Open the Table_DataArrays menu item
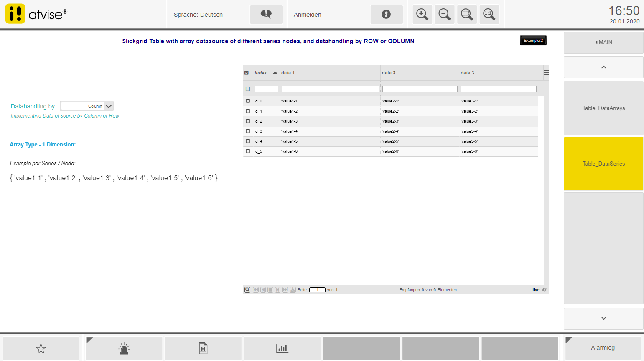The image size is (644, 361). 603,108
